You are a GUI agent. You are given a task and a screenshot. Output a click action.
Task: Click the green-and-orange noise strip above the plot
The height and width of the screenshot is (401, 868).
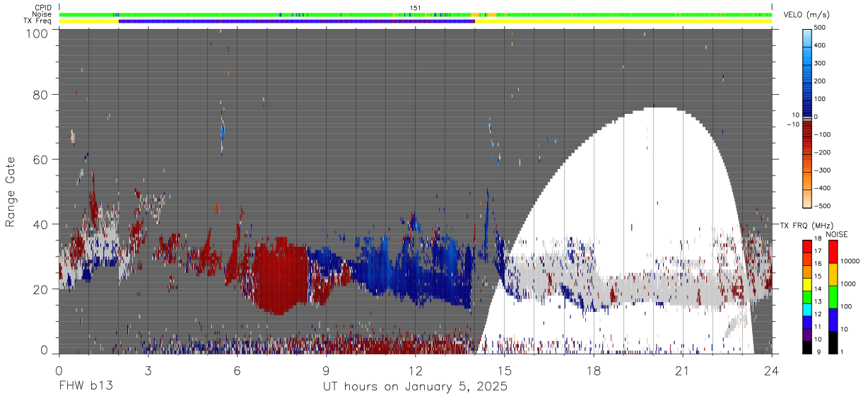click(x=416, y=14)
